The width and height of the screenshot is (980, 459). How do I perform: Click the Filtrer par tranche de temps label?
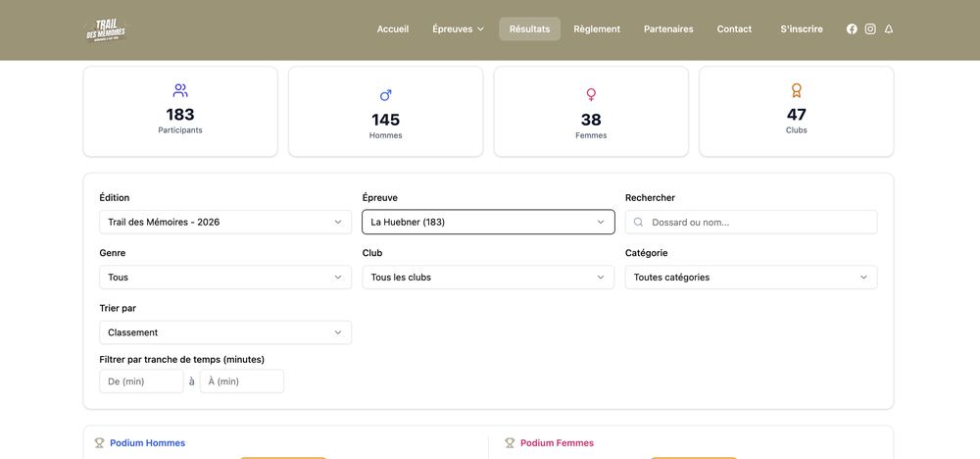pyautogui.click(x=182, y=360)
